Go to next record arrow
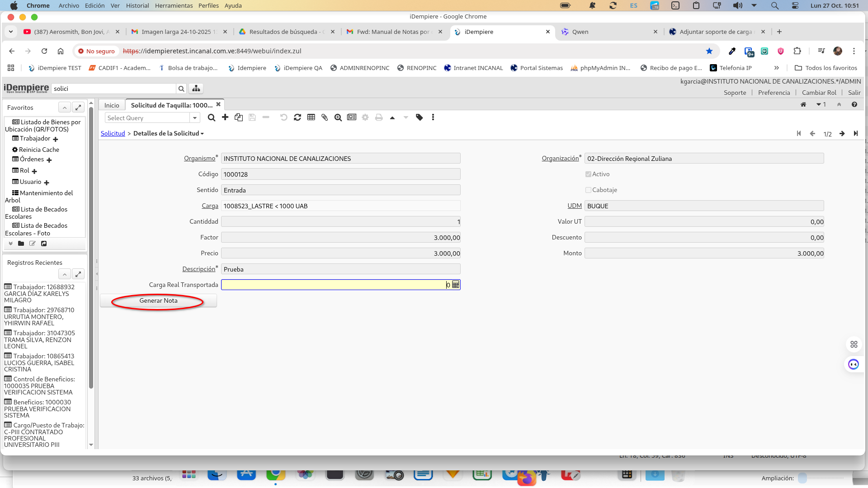 (x=842, y=134)
